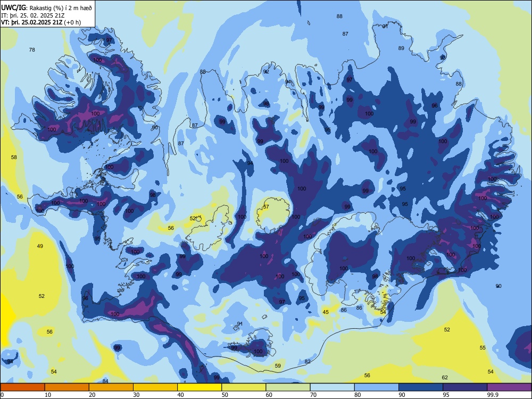Click the purple above-99.9% legend swatch
Screen dimensions: 532x399
click(509, 387)
